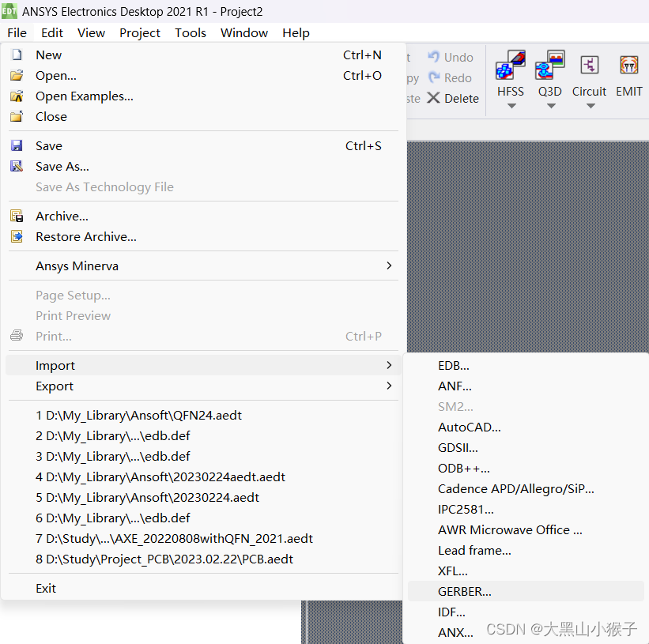Open recent file 6 edb.def
649x644 pixels.
click(203, 518)
